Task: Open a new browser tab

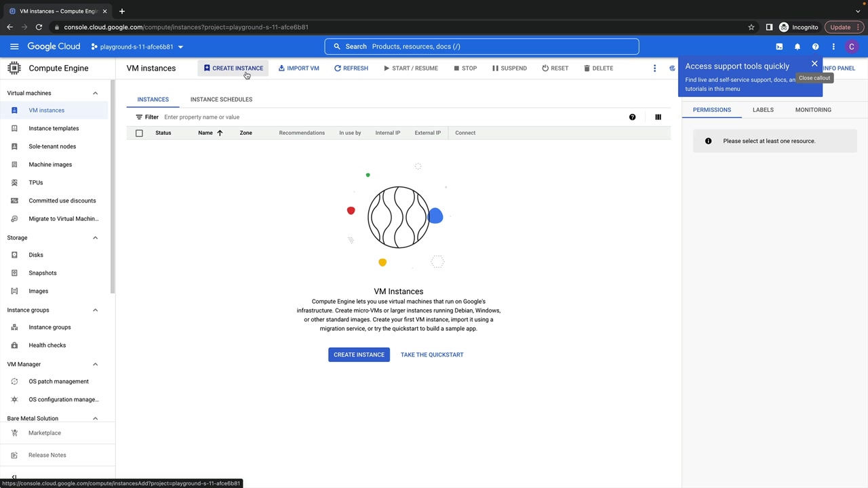Action: pyautogui.click(x=122, y=11)
